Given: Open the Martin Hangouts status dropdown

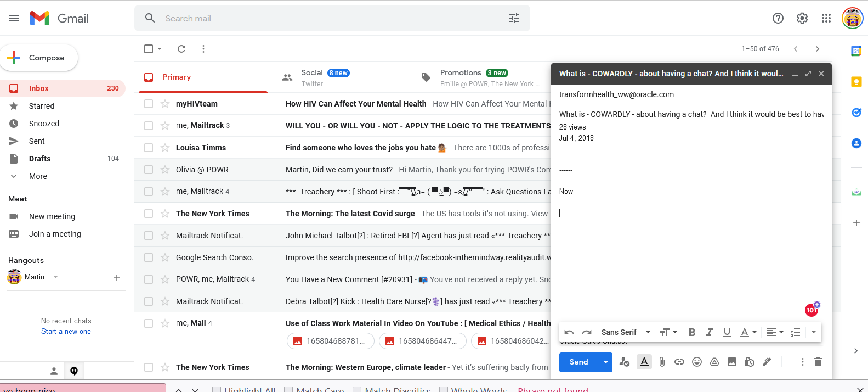Looking at the screenshot, I should (55, 277).
